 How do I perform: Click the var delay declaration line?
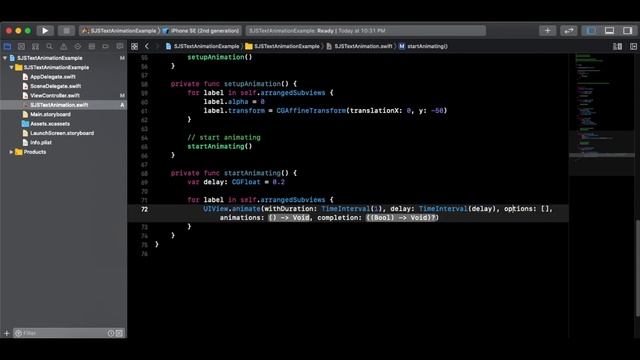pyautogui.click(x=236, y=182)
